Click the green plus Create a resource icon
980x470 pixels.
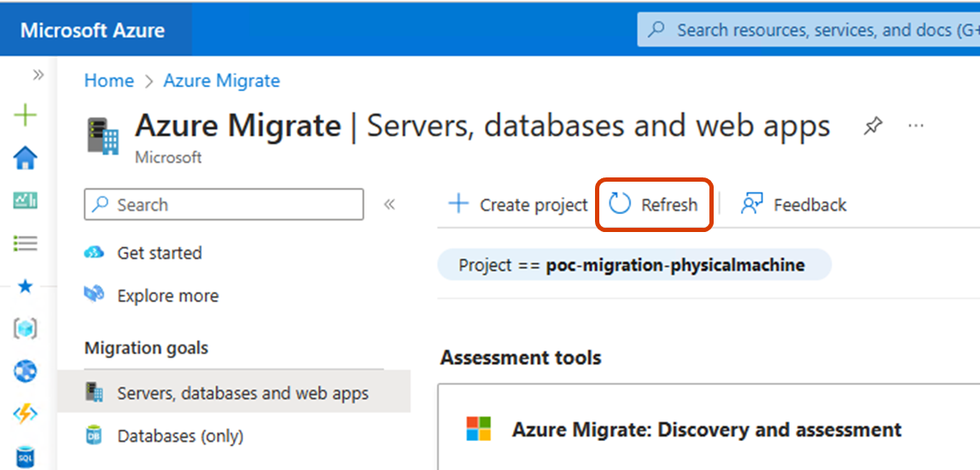(x=26, y=115)
